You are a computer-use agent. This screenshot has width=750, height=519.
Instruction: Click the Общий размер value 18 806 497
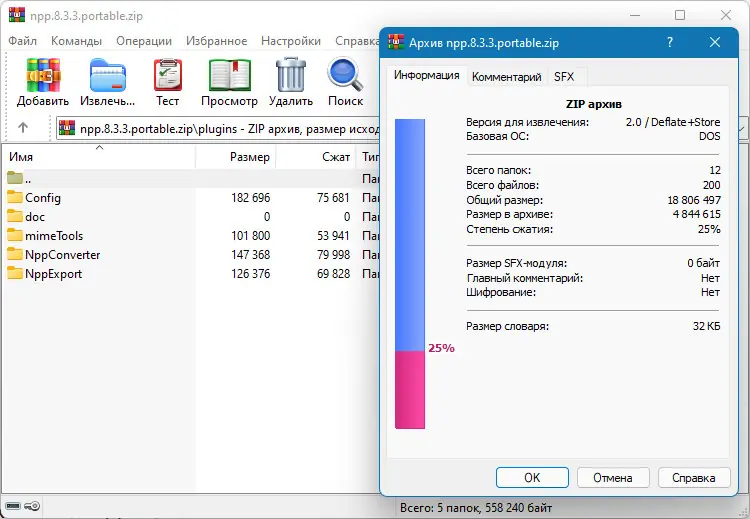coord(694,200)
